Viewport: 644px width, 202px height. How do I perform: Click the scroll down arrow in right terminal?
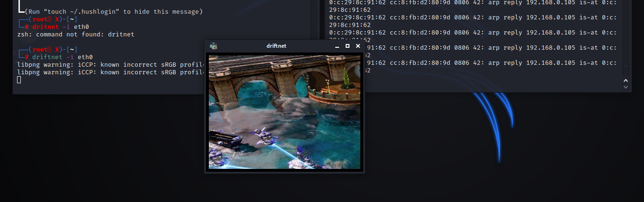point(626,87)
